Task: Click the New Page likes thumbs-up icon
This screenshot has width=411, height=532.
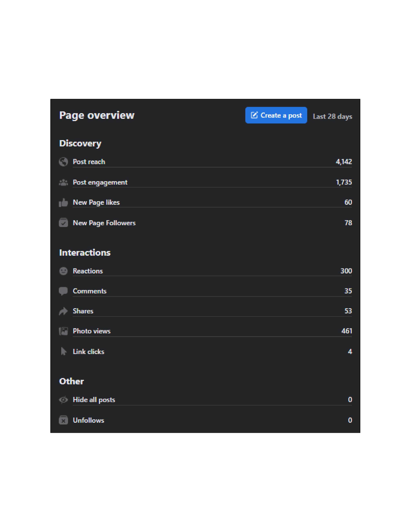Action: coord(63,202)
